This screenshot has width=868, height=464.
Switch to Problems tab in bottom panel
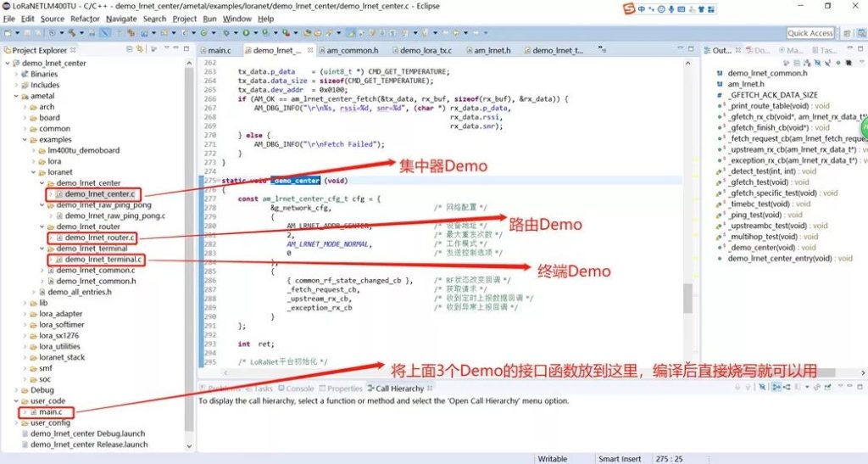click(x=220, y=389)
